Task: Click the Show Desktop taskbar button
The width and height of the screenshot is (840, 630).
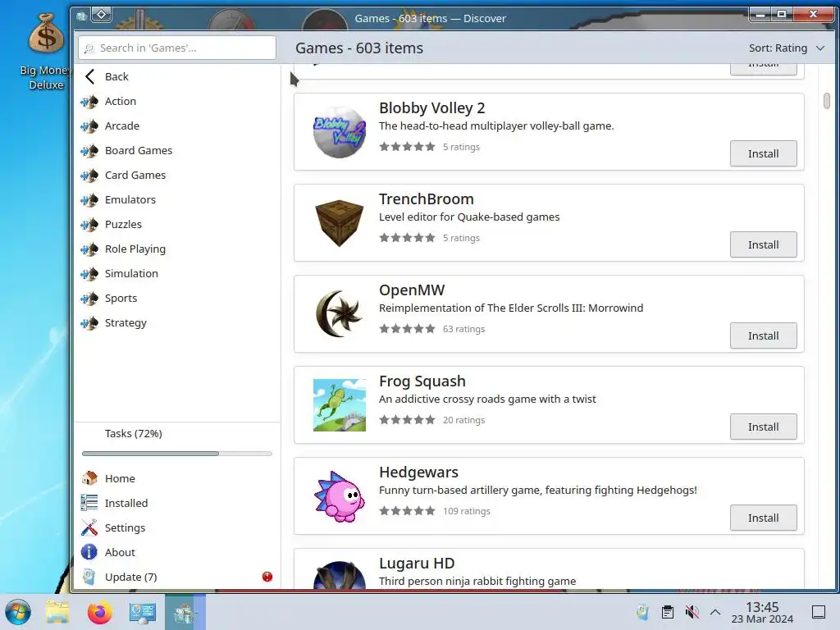Action: 818,612
